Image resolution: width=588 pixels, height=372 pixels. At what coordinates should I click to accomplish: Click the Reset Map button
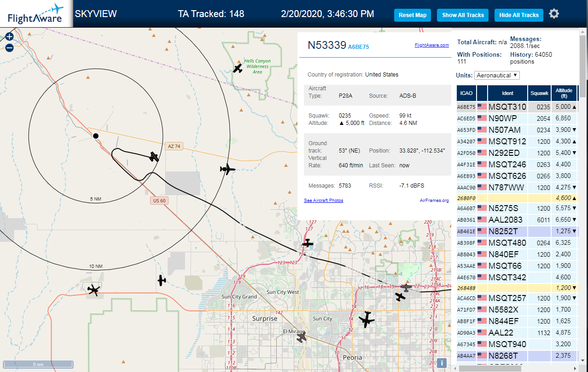click(x=413, y=15)
